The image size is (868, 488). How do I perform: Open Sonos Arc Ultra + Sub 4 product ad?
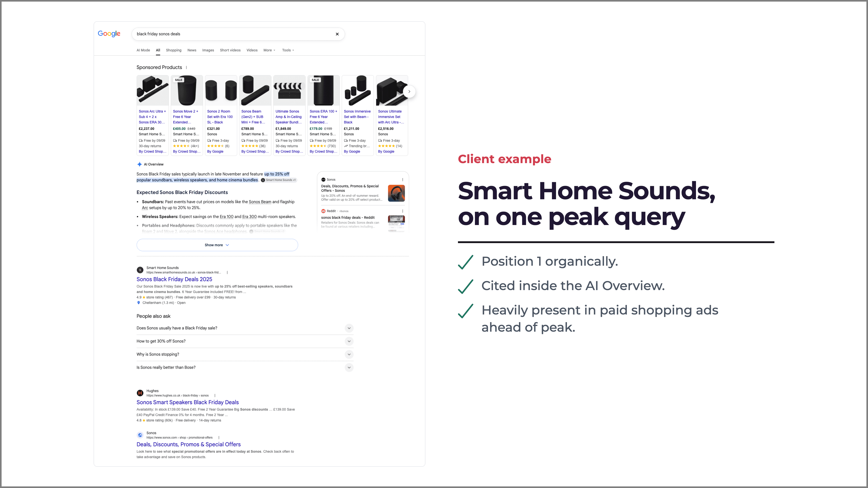pyautogui.click(x=152, y=117)
